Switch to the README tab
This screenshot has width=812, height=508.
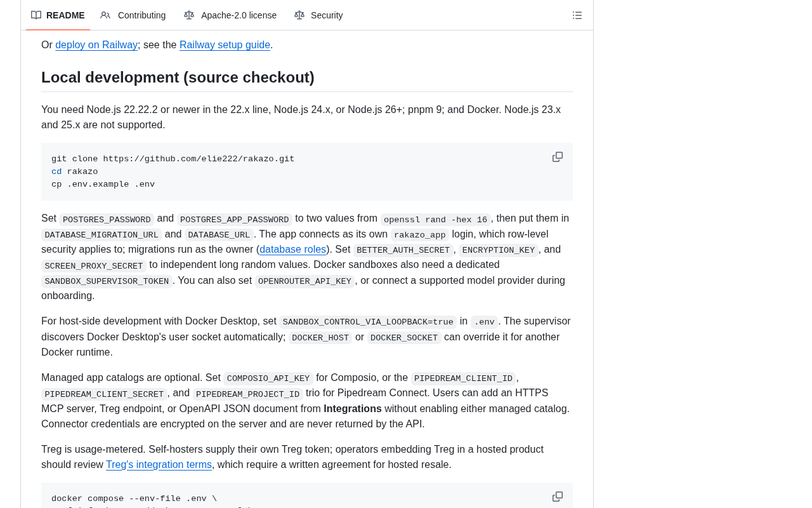coord(58,15)
